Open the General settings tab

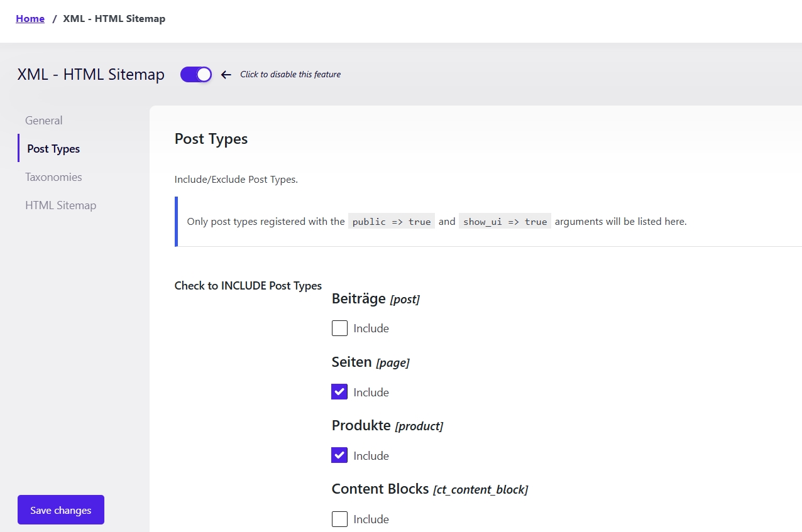tap(44, 121)
